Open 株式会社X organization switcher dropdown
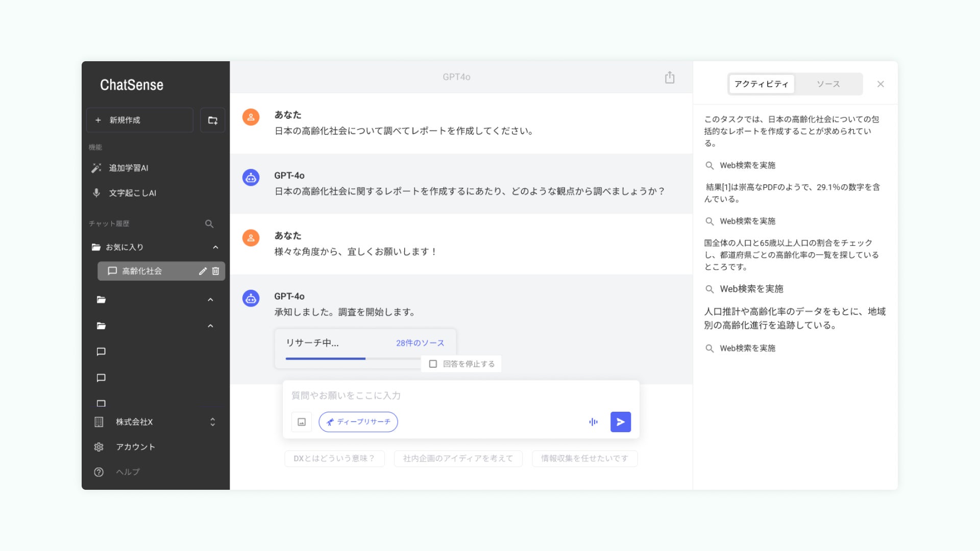 click(212, 422)
